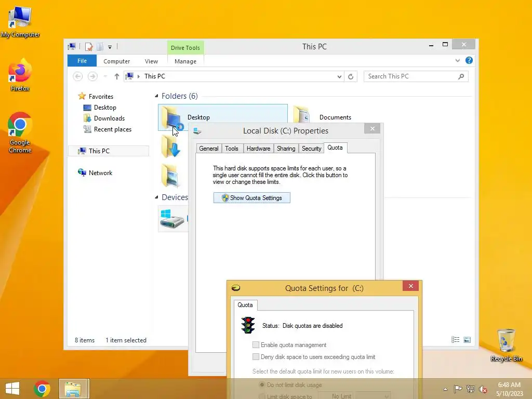
Task: Open Chrome from the taskbar
Action: pyautogui.click(x=42, y=389)
